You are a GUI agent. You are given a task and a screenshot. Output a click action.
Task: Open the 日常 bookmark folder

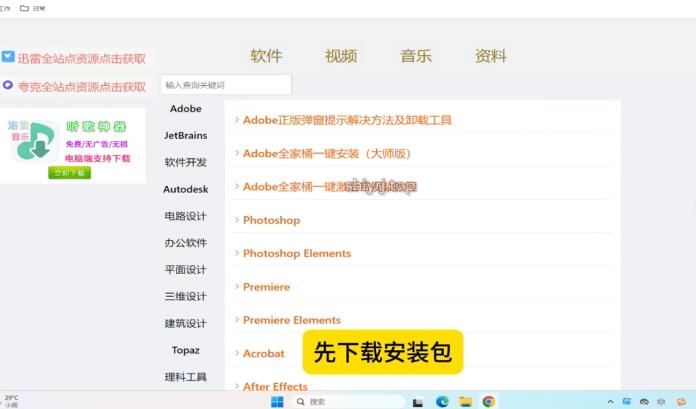tap(33, 8)
